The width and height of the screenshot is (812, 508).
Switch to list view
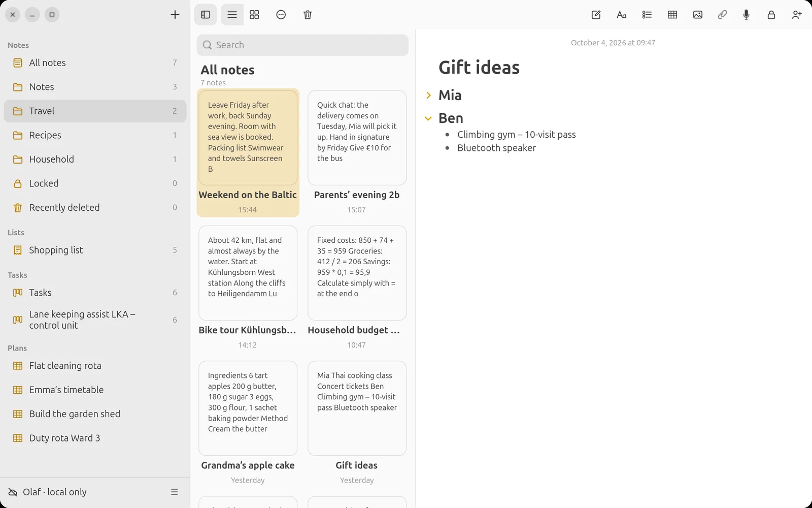pyautogui.click(x=232, y=15)
